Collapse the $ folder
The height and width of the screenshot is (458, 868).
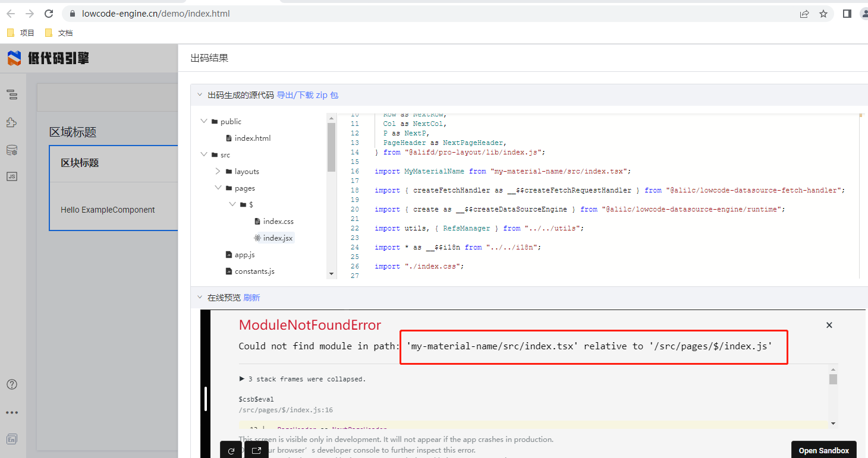232,204
